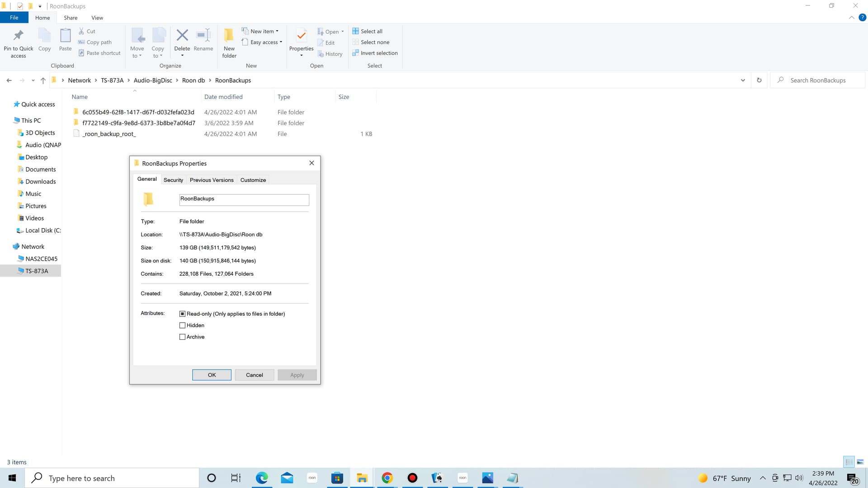
Task: Click the Paste ribbon icon
Action: pyautogui.click(x=65, y=35)
